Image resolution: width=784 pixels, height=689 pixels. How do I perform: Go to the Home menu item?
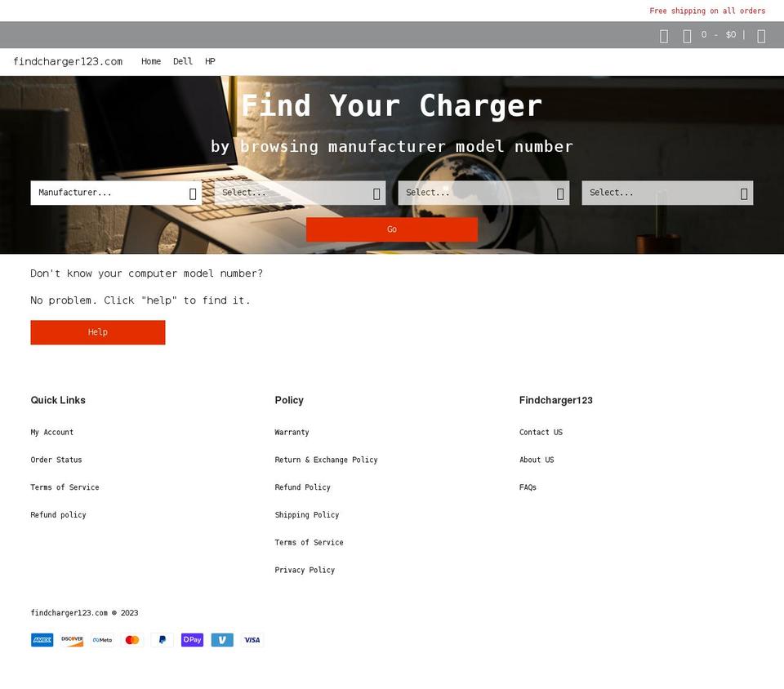pos(151,61)
